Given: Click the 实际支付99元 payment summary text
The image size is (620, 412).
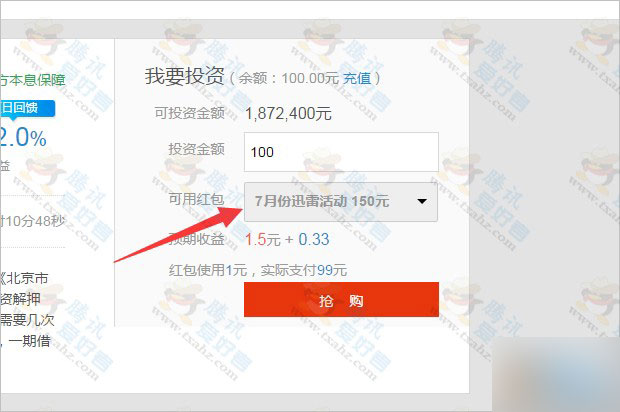Looking at the screenshot, I should coord(304,270).
